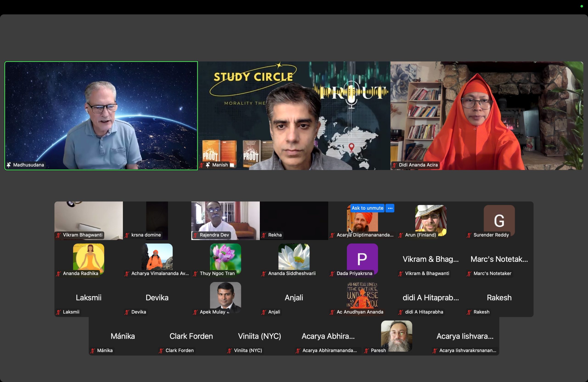Click muted mic icon beside Paresh
Image resolution: width=588 pixels, height=382 pixels.
pyautogui.click(x=366, y=350)
